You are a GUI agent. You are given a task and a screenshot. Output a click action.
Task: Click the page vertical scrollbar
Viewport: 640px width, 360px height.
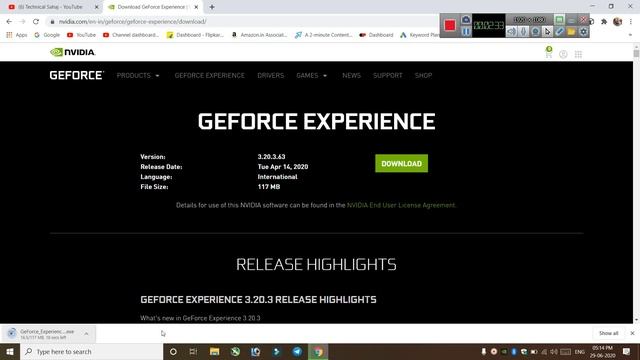coord(636,53)
